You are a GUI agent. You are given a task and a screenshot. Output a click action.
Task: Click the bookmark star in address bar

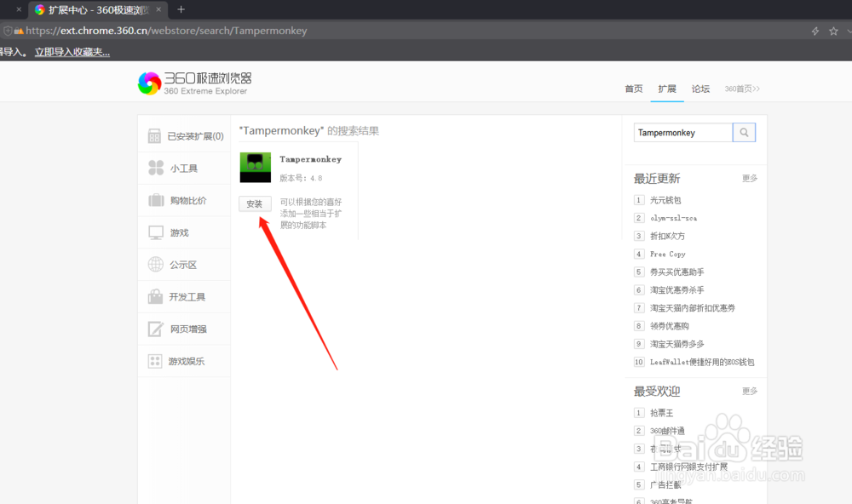(x=833, y=31)
